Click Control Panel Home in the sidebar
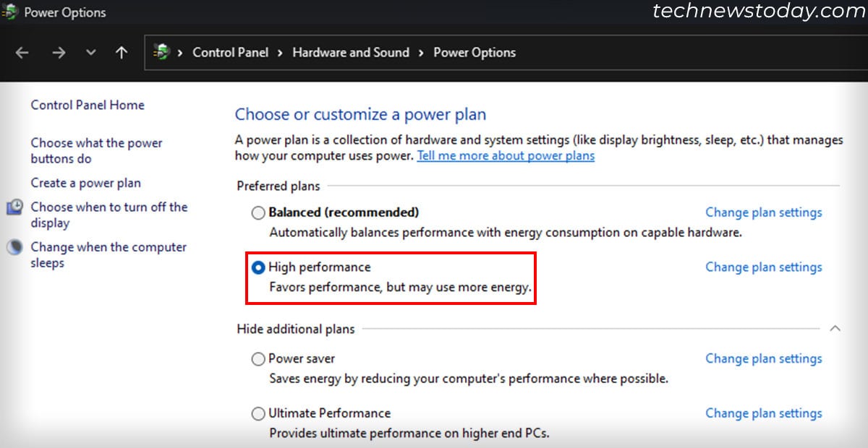The image size is (868, 448). pyautogui.click(x=87, y=105)
